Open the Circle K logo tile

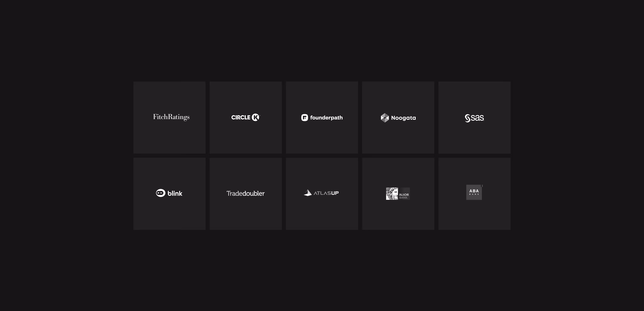tap(246, 117)
